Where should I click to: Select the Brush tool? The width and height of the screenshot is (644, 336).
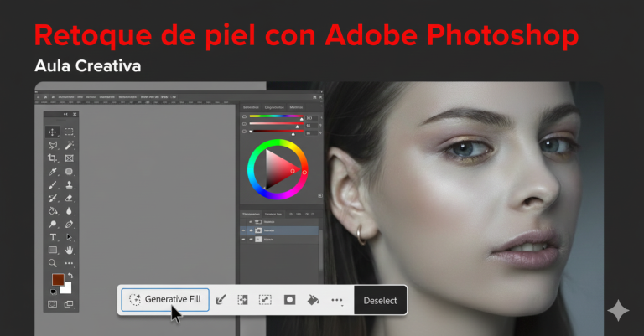click(53, 185)
